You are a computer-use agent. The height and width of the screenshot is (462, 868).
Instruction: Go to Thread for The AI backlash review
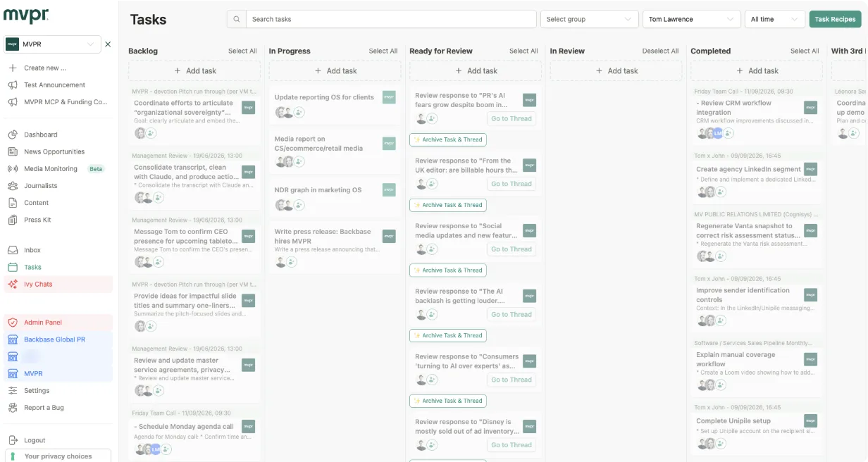click(x=512, y=315)
